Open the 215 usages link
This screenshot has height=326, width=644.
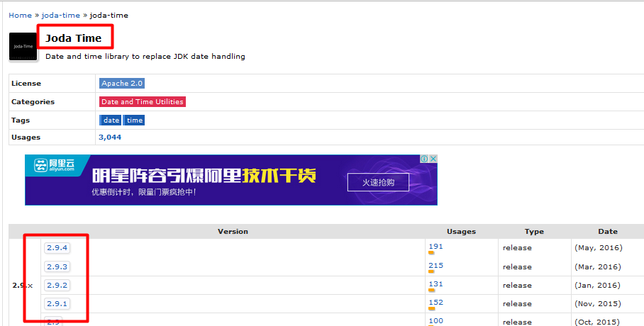point(435,265)
